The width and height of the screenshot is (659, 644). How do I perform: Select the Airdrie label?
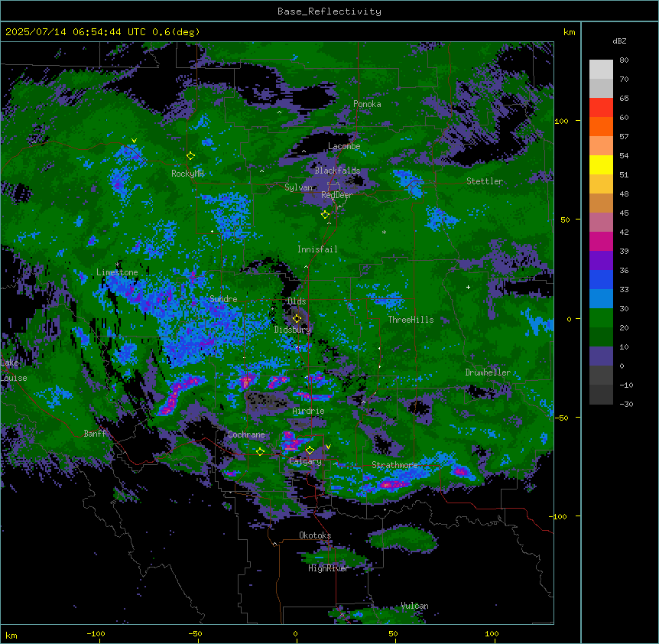click(x=308, y=411)
